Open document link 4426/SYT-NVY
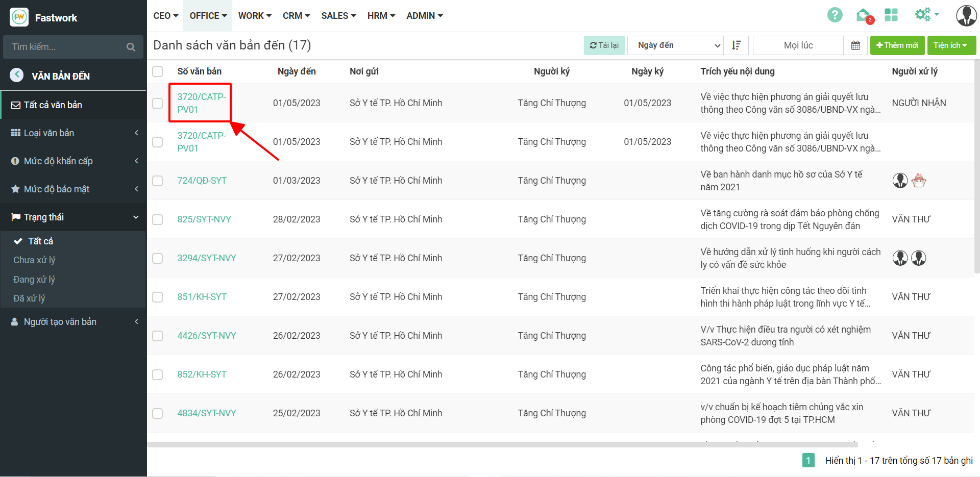980x477 pixels. tap(207, 336)
